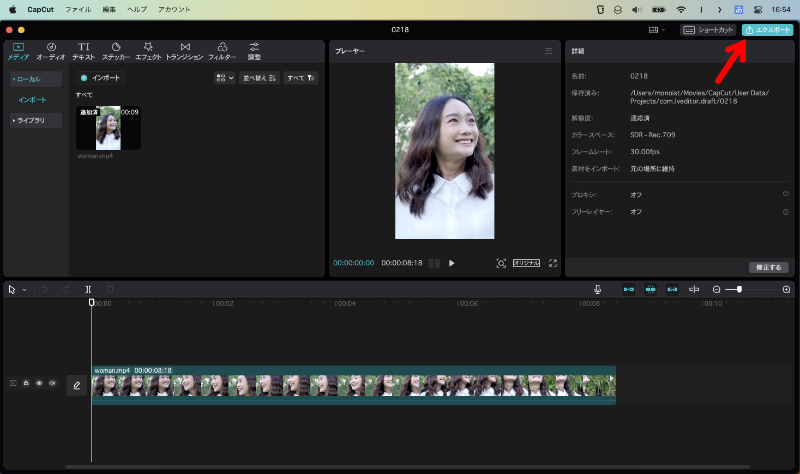Open the player panel hamburger menu
Screen dimensions: 800x474
(548, 51)
